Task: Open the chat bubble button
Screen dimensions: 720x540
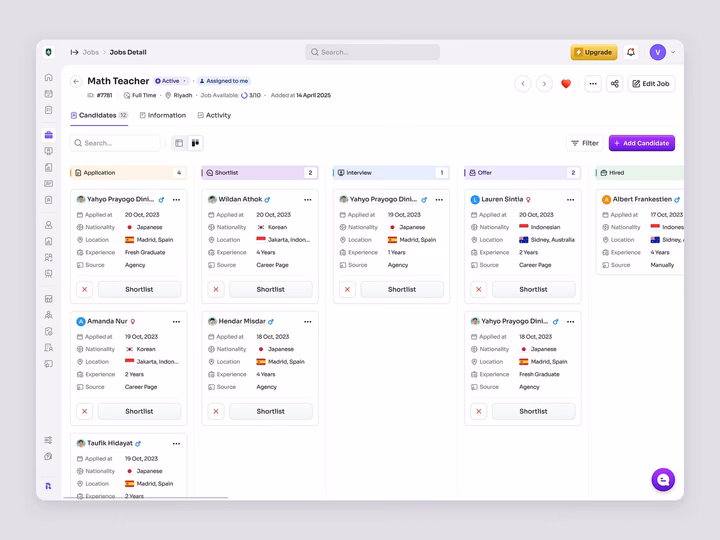Action: (663, 480)
